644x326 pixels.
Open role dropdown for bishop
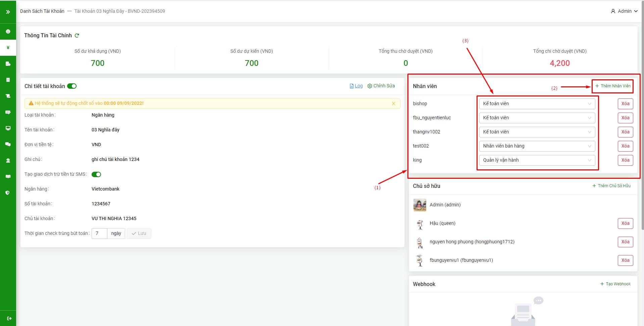point(537,104)
